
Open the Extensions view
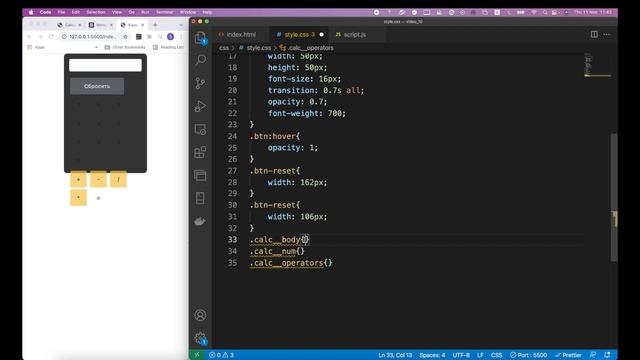tap(200, 152)
